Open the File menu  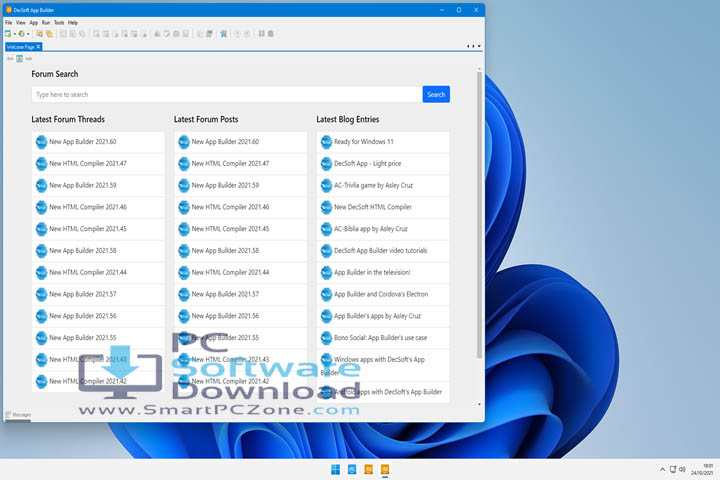pyautogui.click(x=9, y=23)
